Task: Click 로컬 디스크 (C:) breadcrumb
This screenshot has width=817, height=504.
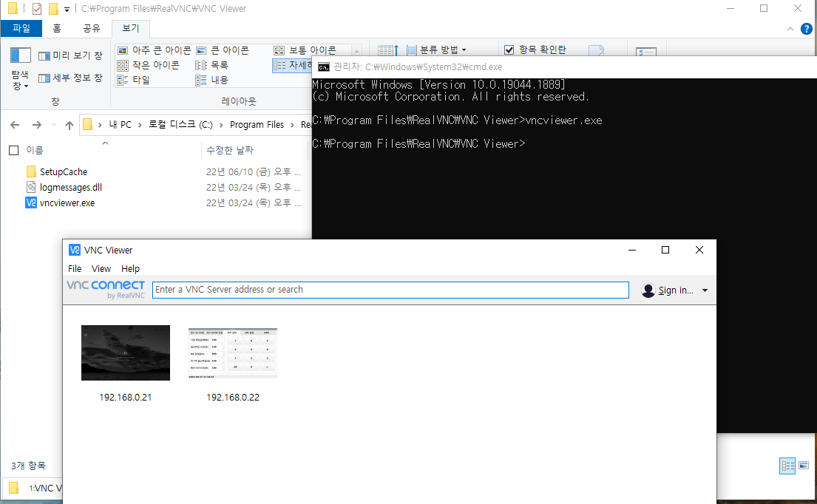Action: tap(180, 125)
